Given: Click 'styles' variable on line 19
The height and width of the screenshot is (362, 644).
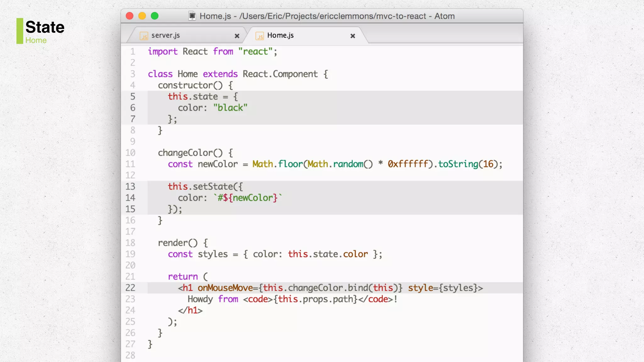Looking at the screenshot, I should click(213, 254).
